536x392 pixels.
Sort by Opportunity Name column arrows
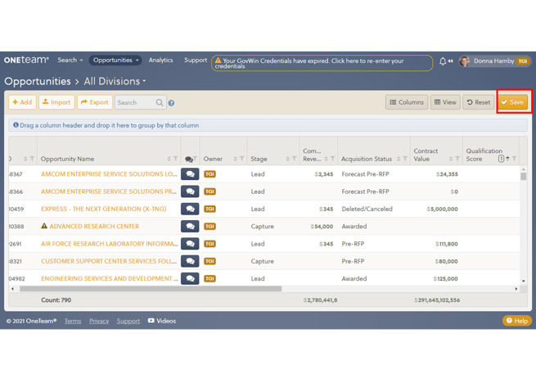pos(169,159)
